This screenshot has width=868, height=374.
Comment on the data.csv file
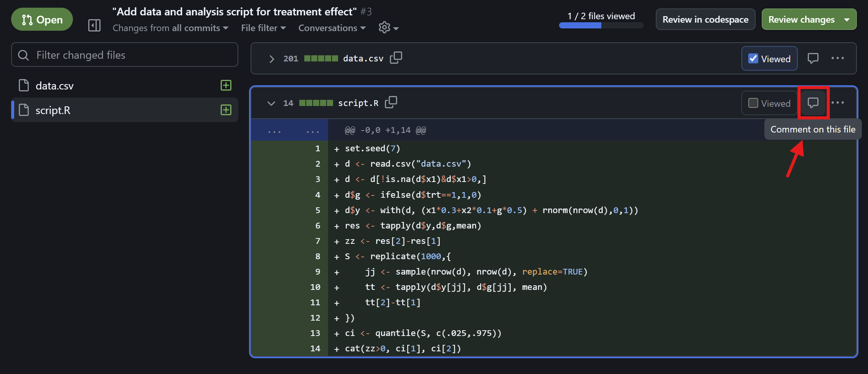[813, 58]
